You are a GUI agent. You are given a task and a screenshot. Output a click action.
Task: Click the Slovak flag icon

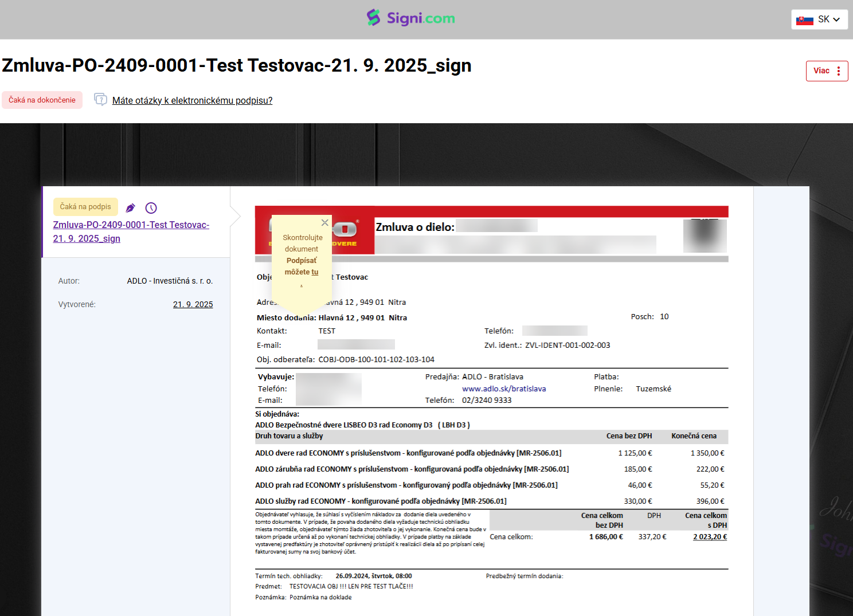click(x=805, y=20)
